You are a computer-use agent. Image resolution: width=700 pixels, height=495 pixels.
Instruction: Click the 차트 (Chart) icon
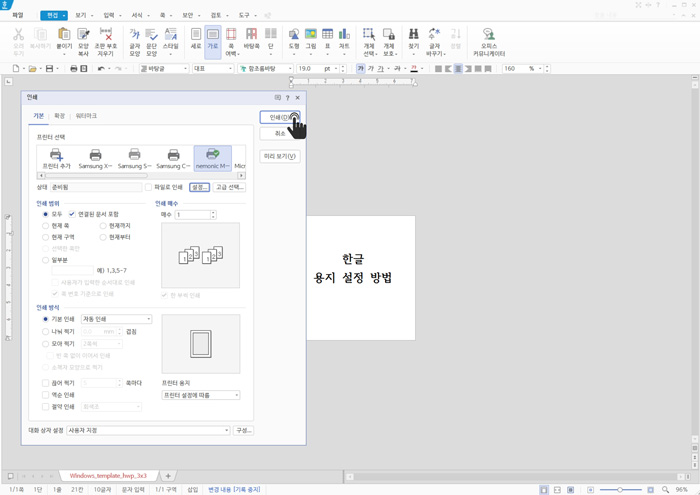(344, 34)
